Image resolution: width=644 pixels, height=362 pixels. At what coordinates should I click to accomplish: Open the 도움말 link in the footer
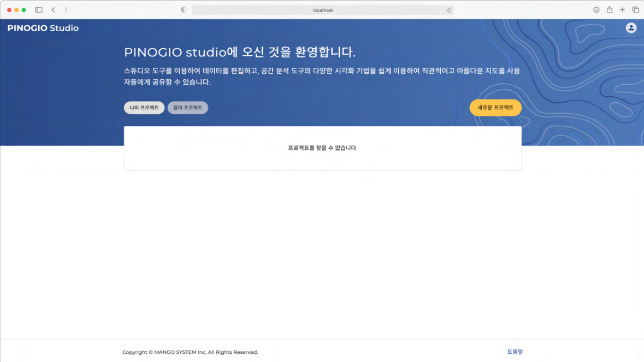point(515,352)
